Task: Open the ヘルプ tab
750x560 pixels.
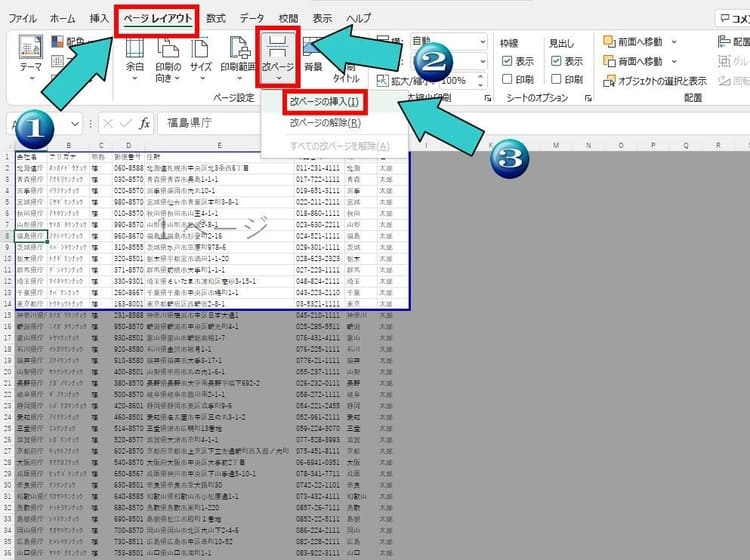Action: pos(359,19)
